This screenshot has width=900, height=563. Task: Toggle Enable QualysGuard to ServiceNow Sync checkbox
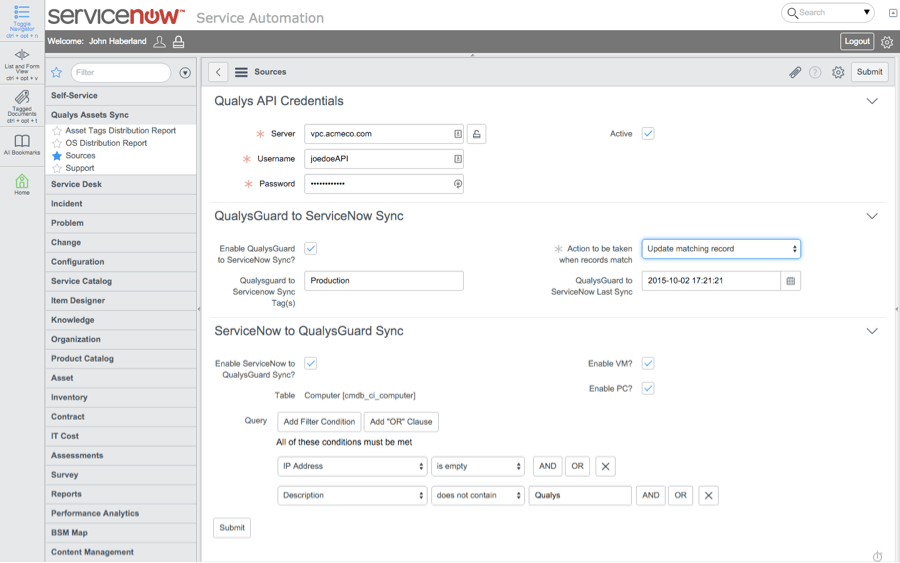pos(311,249)
